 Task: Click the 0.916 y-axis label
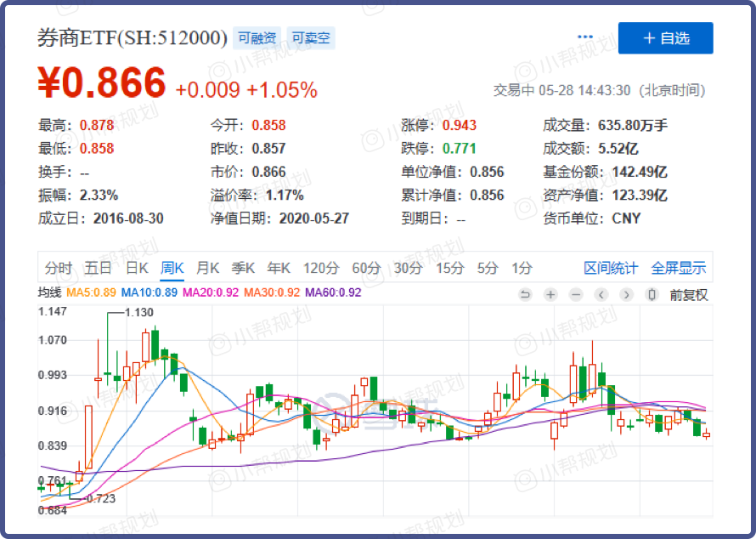pos(53,411)
